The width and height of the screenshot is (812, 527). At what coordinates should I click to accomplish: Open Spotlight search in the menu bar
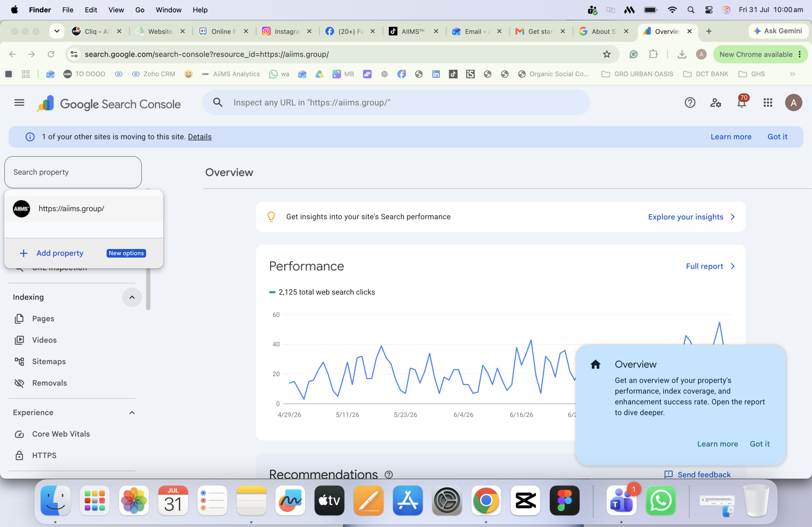(691, 10)
